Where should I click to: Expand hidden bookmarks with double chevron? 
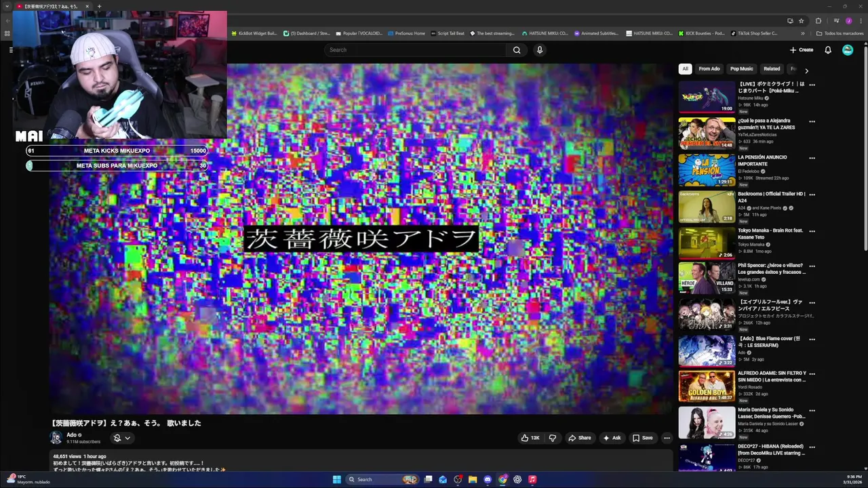coord(803,33)
